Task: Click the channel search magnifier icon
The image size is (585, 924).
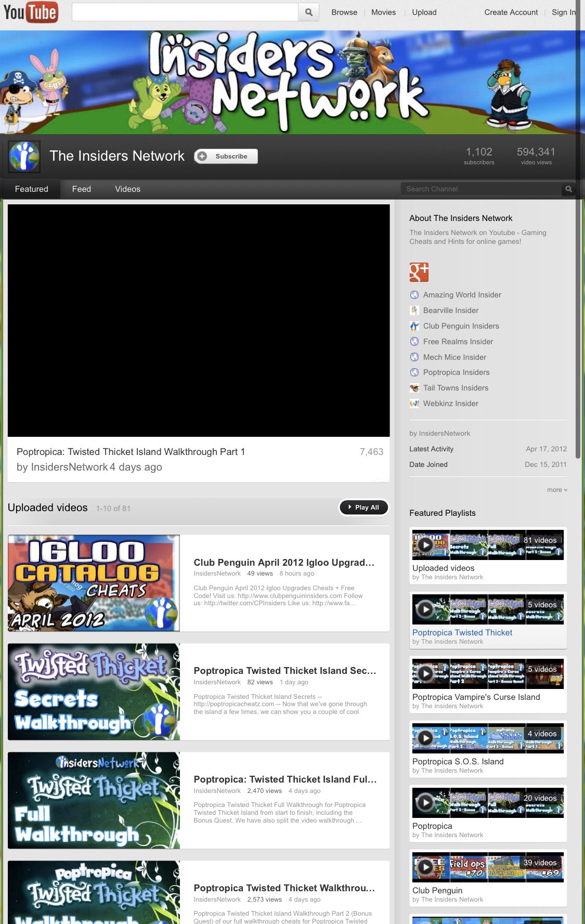Action: (x=569, y=189)
